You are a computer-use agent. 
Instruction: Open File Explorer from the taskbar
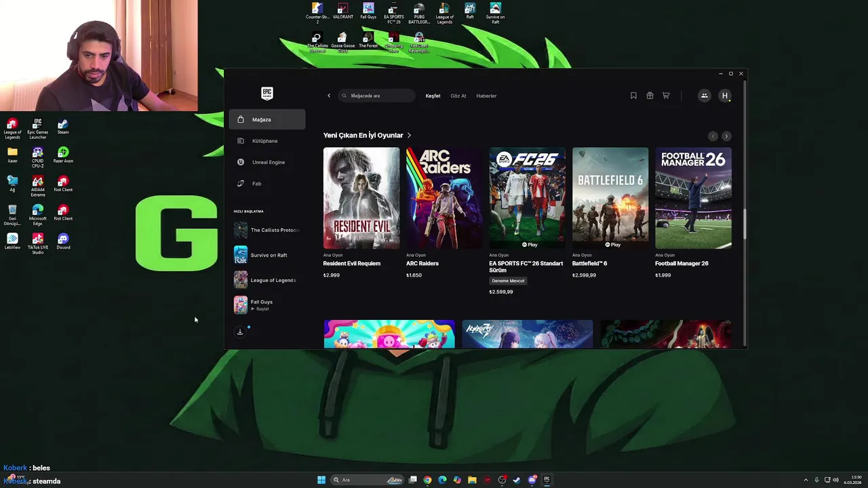(x=472, y=480)
